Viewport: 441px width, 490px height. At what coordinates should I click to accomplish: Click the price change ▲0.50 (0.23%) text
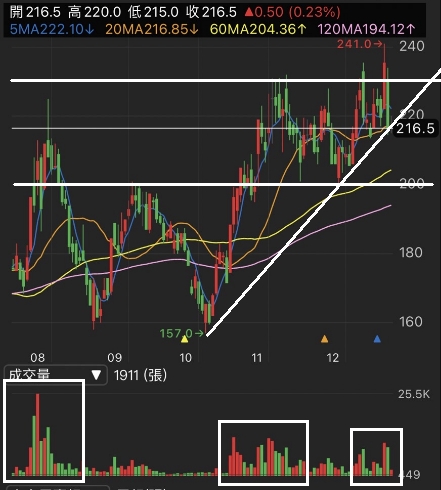[x=292, y=12]
